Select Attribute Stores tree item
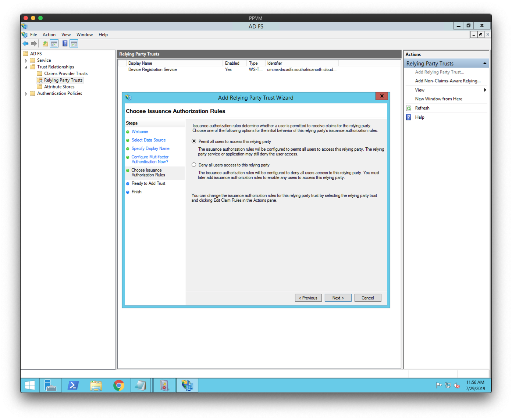512x420 pixels. pyautogui.click(x=59, y=87)
